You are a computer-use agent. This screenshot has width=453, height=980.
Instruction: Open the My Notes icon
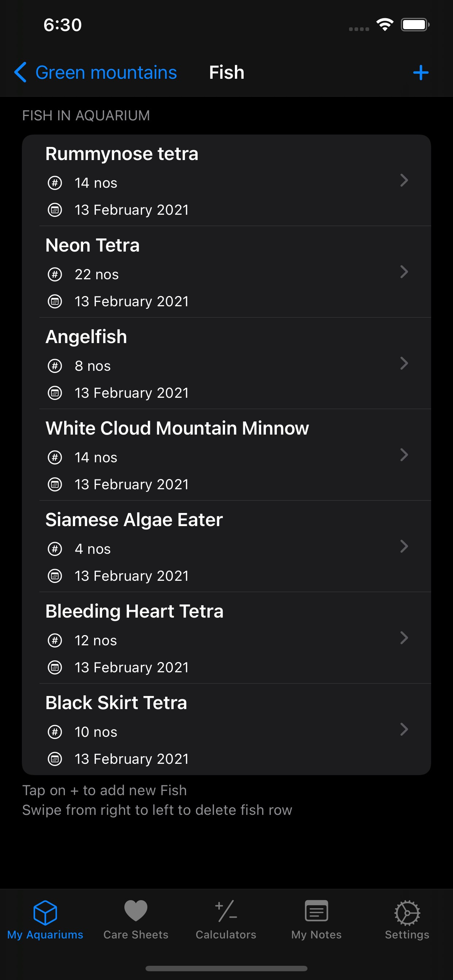pyautogui.click(x=316, y=911)
